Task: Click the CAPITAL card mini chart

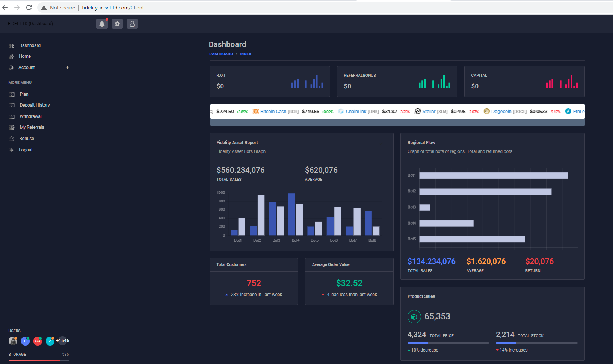Action: (x=562, y=82)
